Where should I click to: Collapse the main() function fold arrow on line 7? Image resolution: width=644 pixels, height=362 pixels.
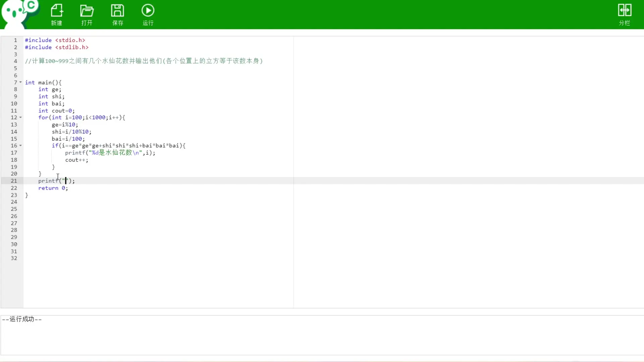coord(20,82)
